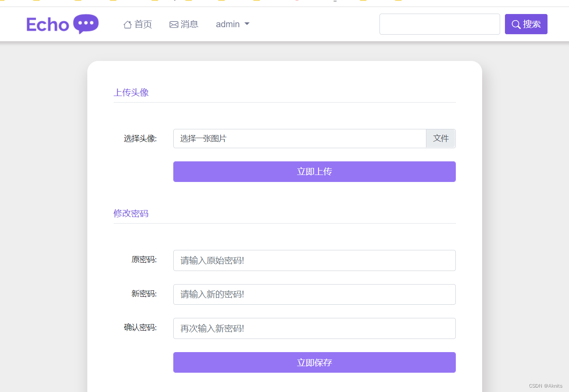
Task: Click the envelope icon beside 消息
Action: 174,25
